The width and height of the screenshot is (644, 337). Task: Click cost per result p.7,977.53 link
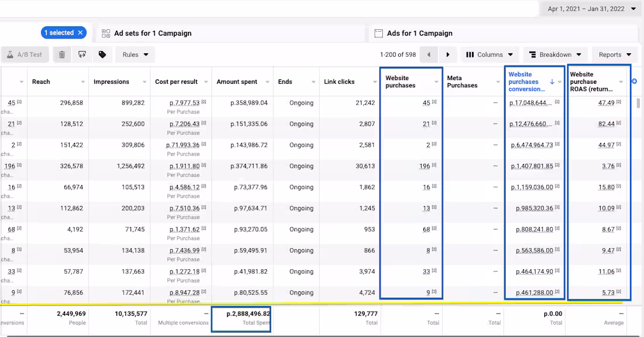pyautogui.click(x=184, y=102)
